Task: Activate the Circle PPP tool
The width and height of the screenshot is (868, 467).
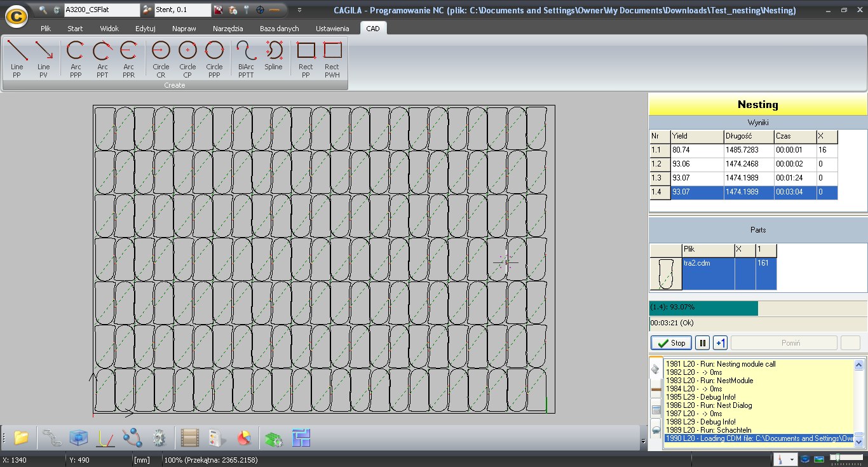Action: point(214,59)
